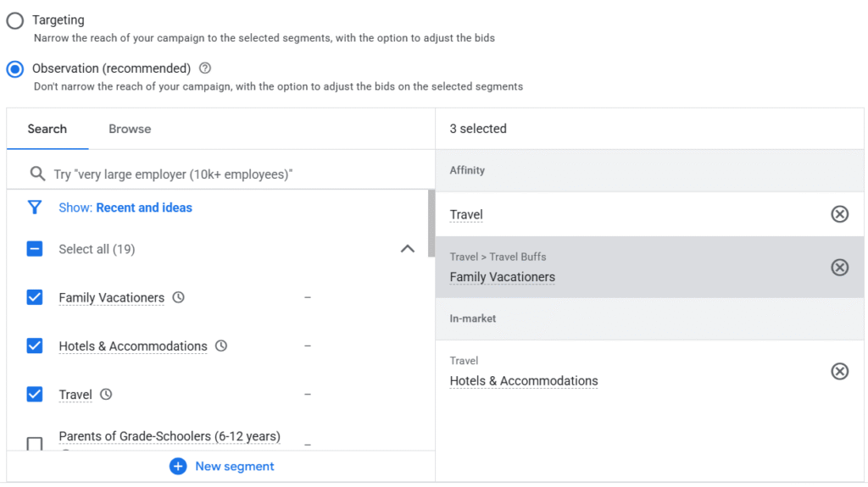868x487 pixels.
Task: Click clock icon beside Hotels & Accommodations
Action: [x=221, y=346]
